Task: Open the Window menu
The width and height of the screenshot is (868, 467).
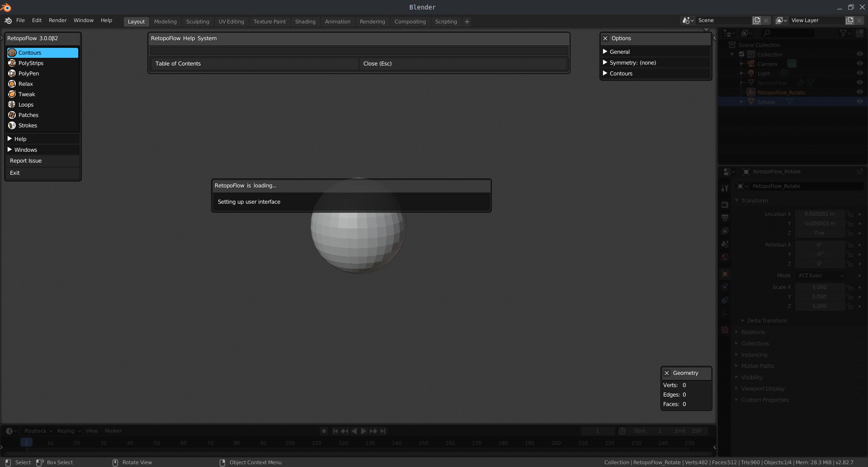Action: click(84, 20)
